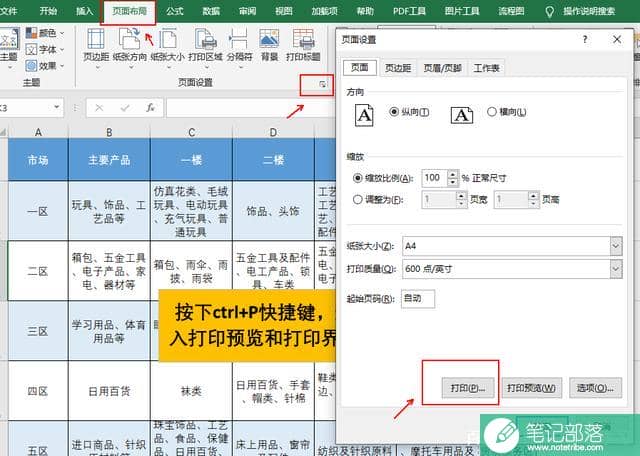Click the fx insert function icon
The width and height of the screenshot is (640, 456).
pos(150,108)
